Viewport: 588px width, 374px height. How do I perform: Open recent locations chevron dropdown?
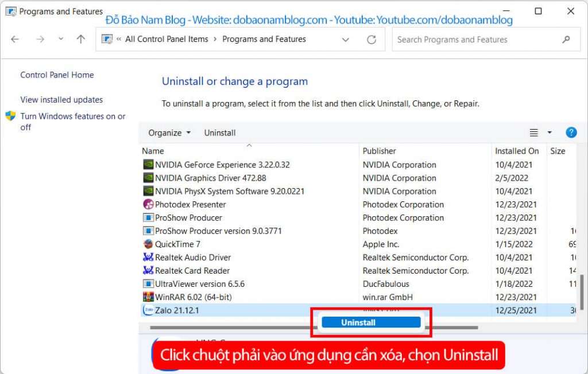pyautogui.click(x=61, y=38)
